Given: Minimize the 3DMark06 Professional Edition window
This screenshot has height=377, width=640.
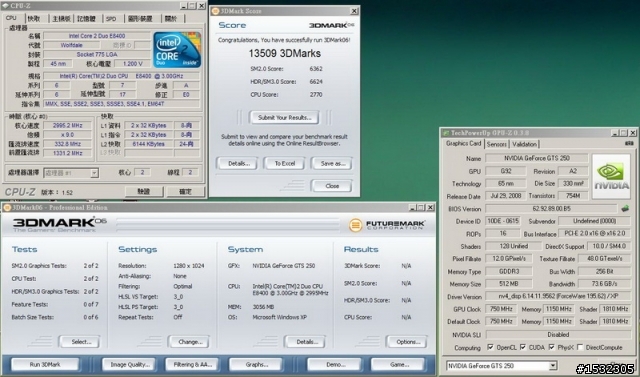Looking at the screenshot, I should pyautogui.click(x=413, y=208).
